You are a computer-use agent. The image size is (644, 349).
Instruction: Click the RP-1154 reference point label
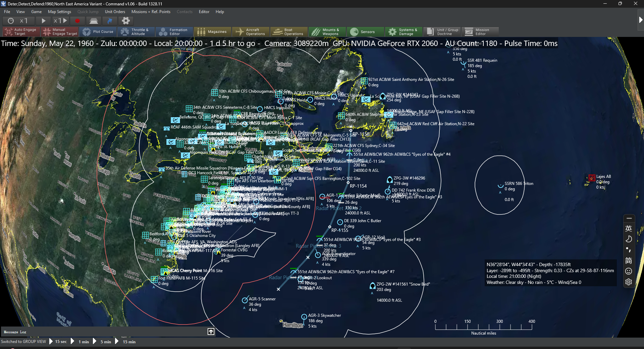point(358,186)
